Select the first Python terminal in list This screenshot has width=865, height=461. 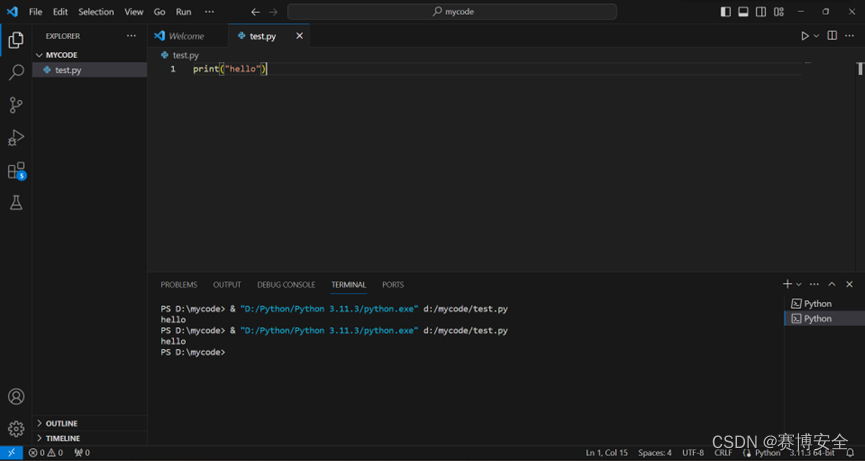click(824, 304)
